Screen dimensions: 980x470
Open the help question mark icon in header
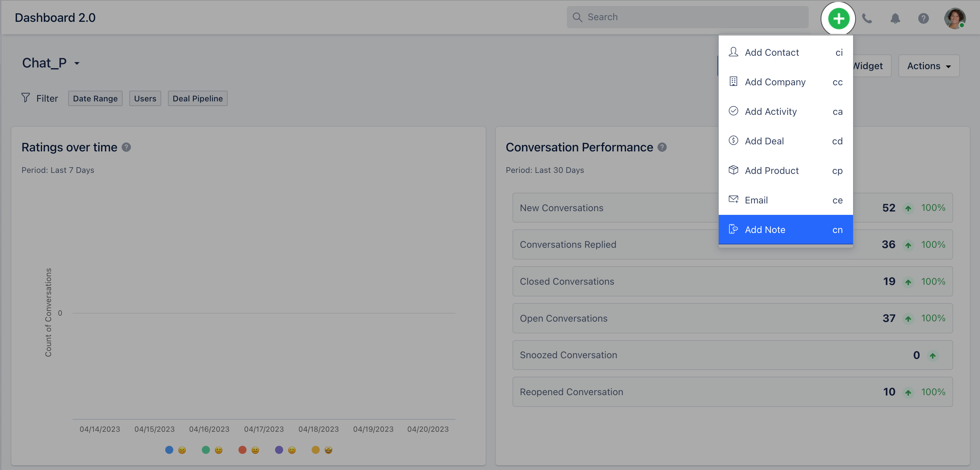click(923, 18)
